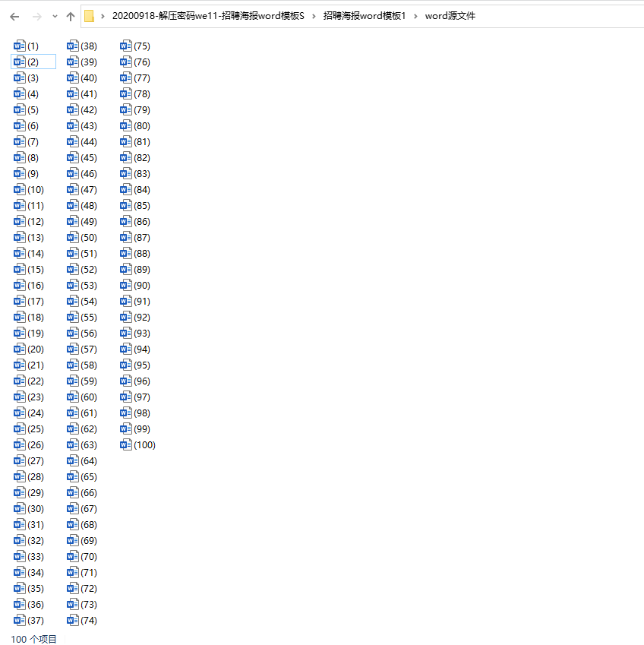Select the Word icon of file (42)
This screenshot has width=644, height=645.
click(x=72, y=109)
